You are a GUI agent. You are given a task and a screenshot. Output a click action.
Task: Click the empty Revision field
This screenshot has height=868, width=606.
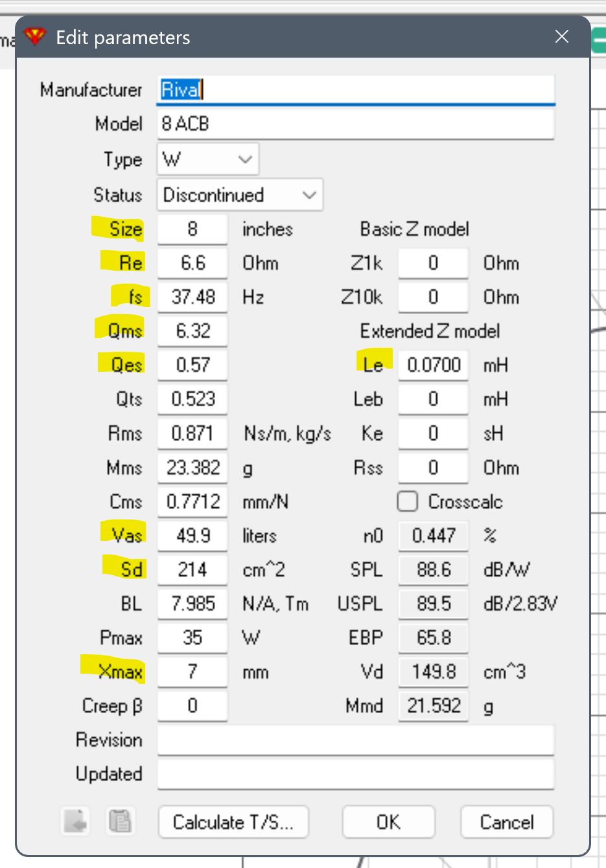point(355,740)
